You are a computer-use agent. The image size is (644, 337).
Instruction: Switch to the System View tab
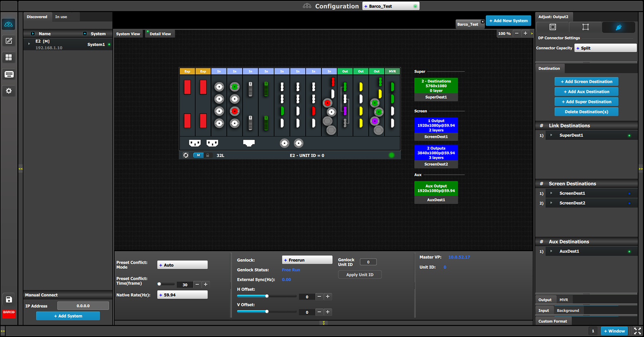coord(128,34)
